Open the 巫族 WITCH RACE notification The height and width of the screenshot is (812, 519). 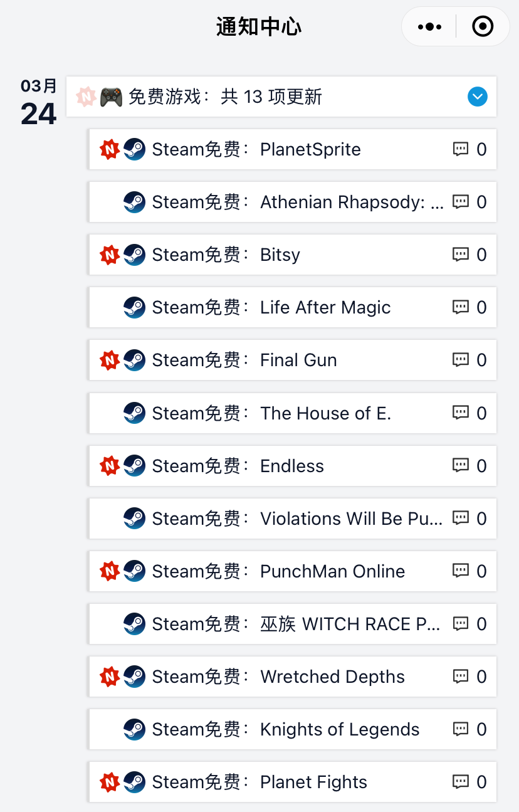(293, 624)
